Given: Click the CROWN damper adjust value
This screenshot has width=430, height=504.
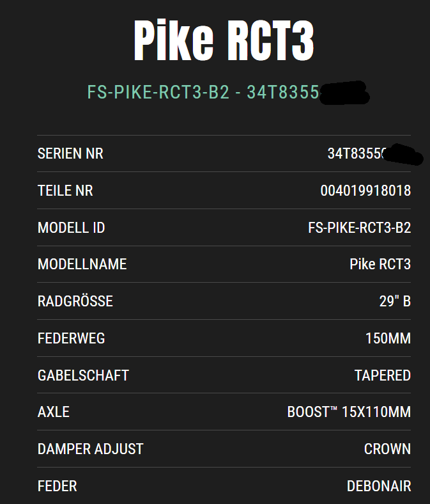Looking at the screenshot, I should click(387, 449).
